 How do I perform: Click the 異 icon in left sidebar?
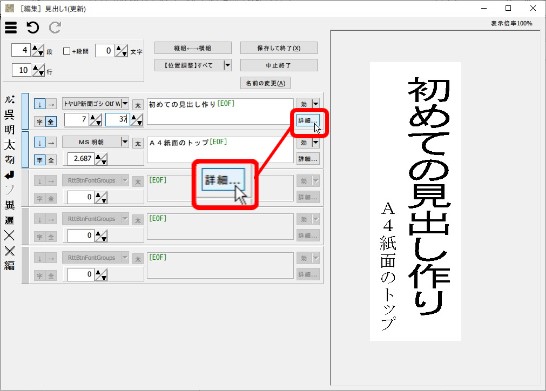9,205
